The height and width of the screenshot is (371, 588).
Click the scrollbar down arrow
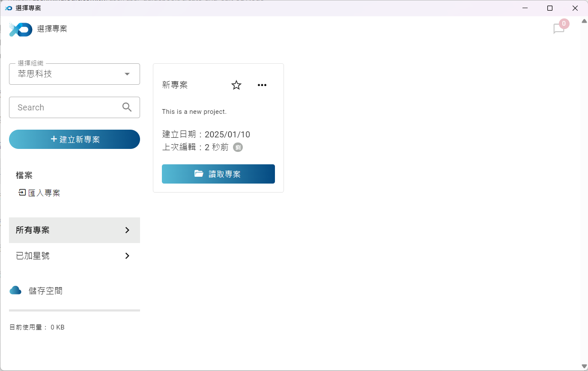coord(584,366)
